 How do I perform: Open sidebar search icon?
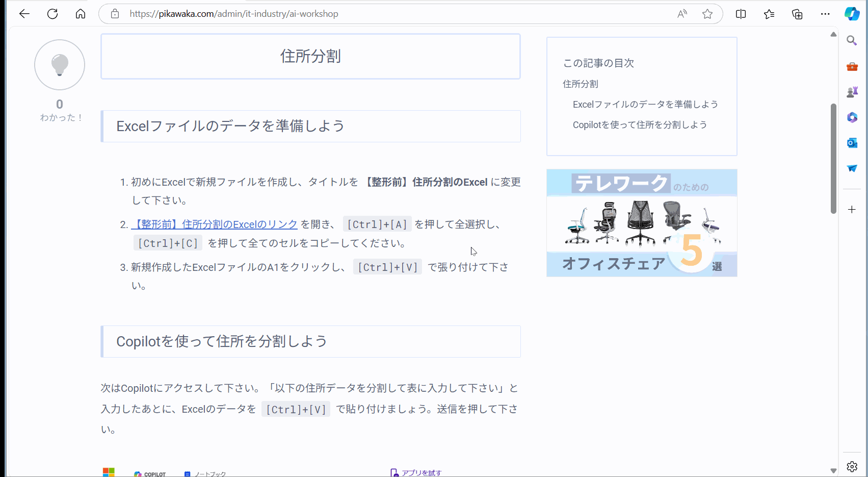tap(852, 40)
